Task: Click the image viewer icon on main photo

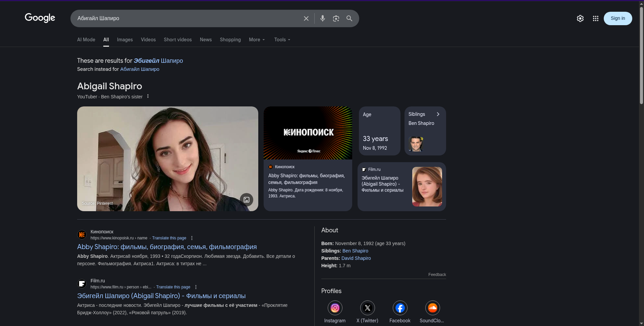Action: (247, 200)
